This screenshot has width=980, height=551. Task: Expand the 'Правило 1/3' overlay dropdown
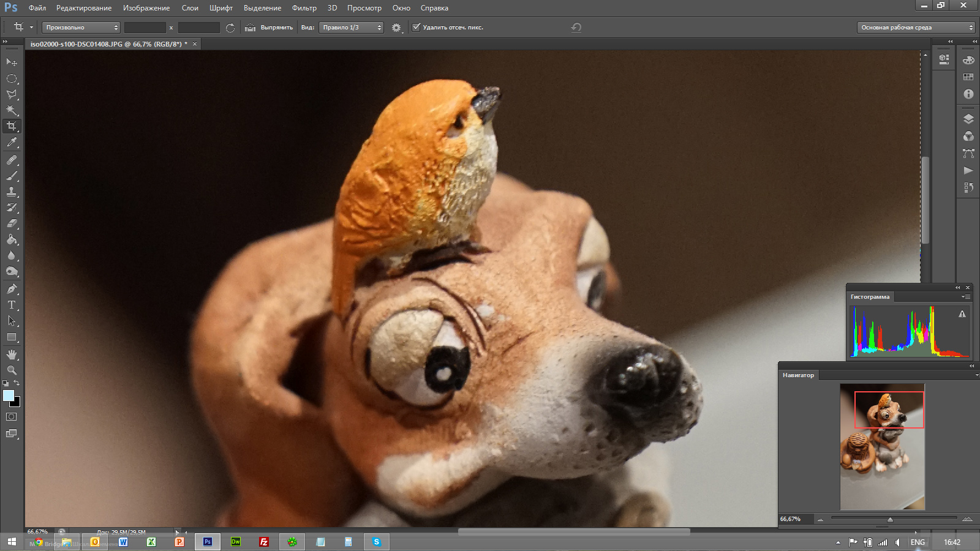351,28
